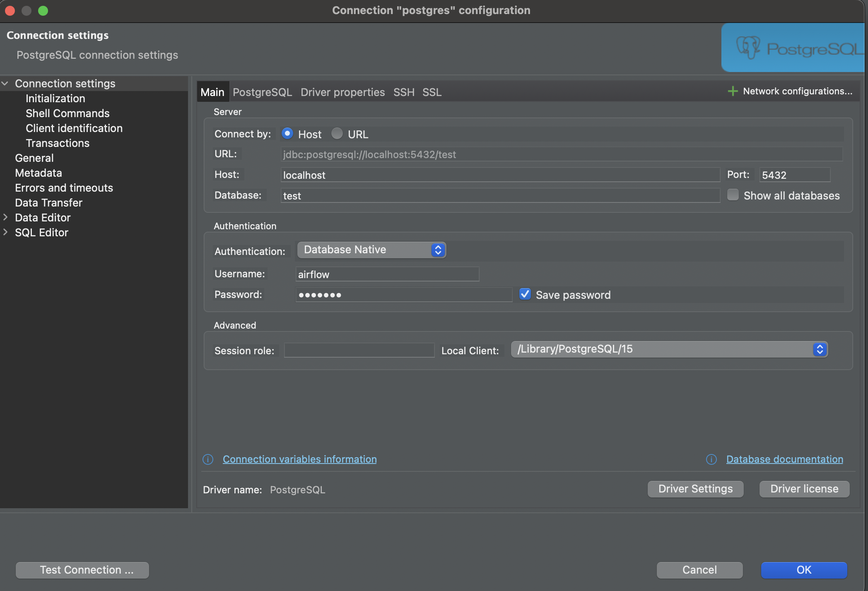Select the Host connect-by radio button
Image resolution: width=868 pixels, height=591 pixels.
pyautogui.click(x=287, y=134)
